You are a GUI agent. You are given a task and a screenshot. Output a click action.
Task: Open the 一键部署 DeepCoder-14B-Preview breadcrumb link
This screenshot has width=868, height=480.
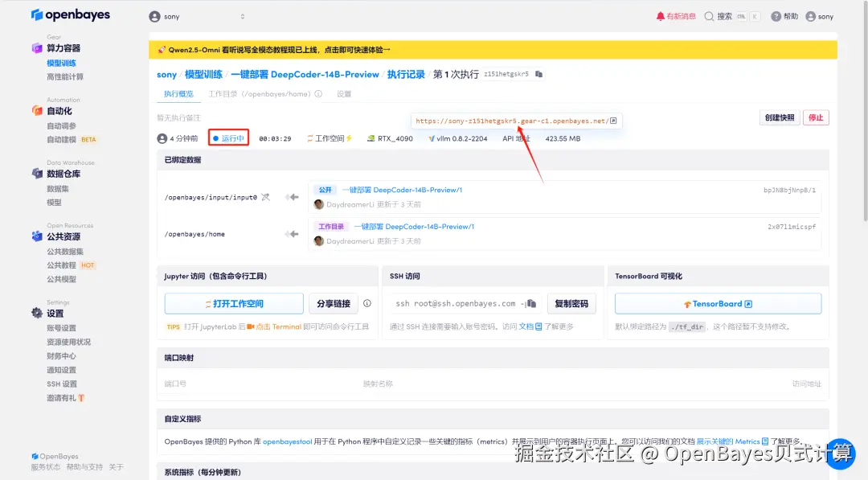point(305,74)
